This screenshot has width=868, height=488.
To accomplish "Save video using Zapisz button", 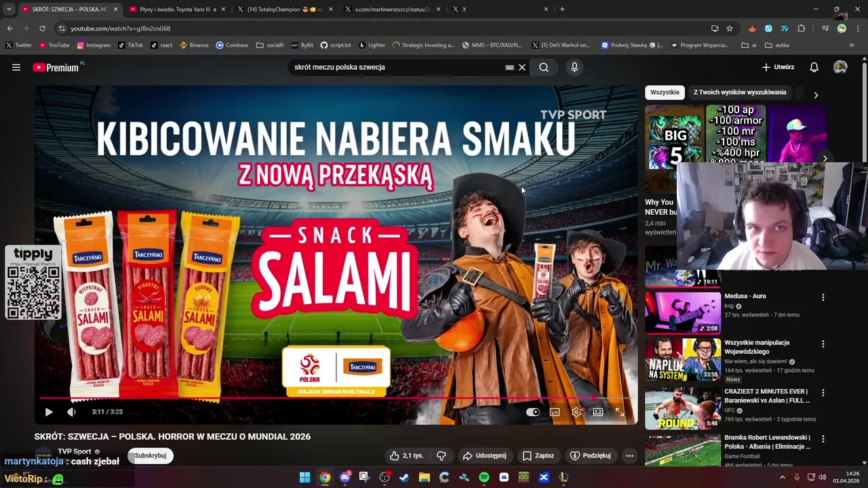I will (538, 455).
